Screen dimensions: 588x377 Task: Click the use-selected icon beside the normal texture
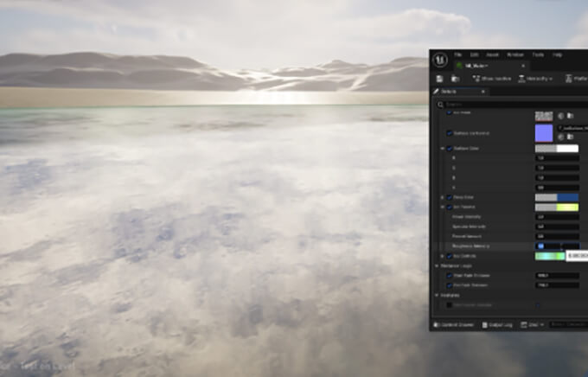click(x=560, y=137)
